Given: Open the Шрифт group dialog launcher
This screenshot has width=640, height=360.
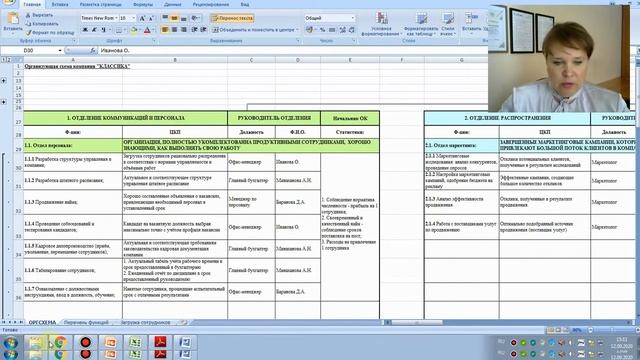Looking at the screenshot, I should pos(154,41).
